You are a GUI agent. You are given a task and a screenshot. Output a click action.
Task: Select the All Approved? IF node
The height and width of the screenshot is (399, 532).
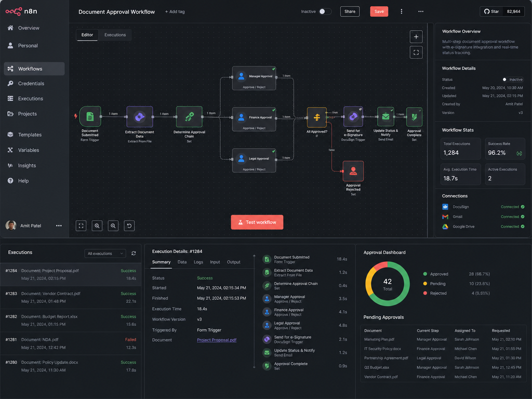[x=316, y=117]
